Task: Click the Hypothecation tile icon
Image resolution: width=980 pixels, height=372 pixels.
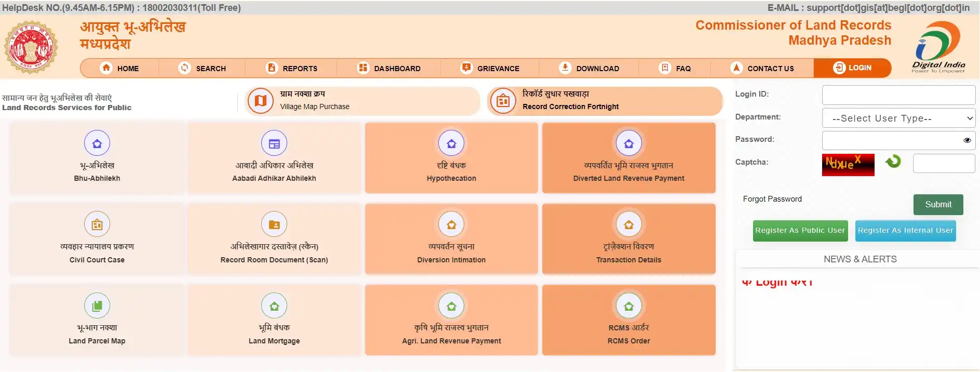Action: tap(451, 143)
